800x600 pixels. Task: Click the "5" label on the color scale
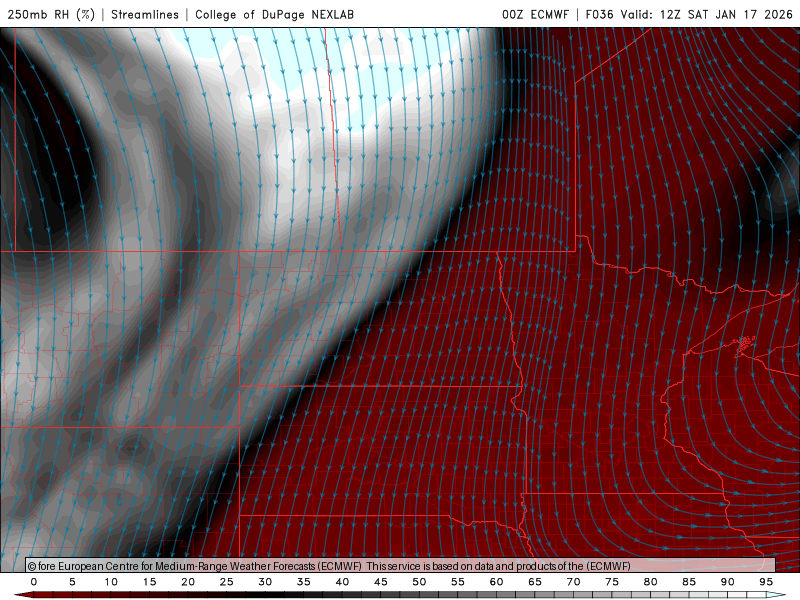click(x=72, y=582)
